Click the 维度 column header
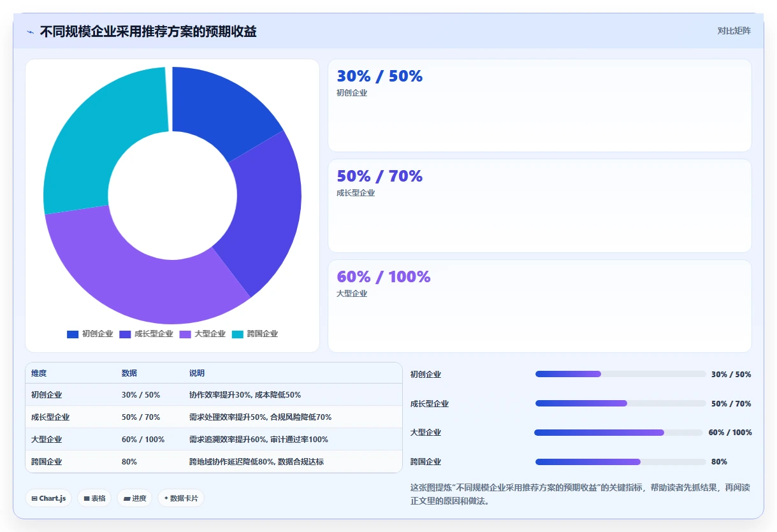The image size is (777, 532). pyautogui.click(x=39, y=373)
